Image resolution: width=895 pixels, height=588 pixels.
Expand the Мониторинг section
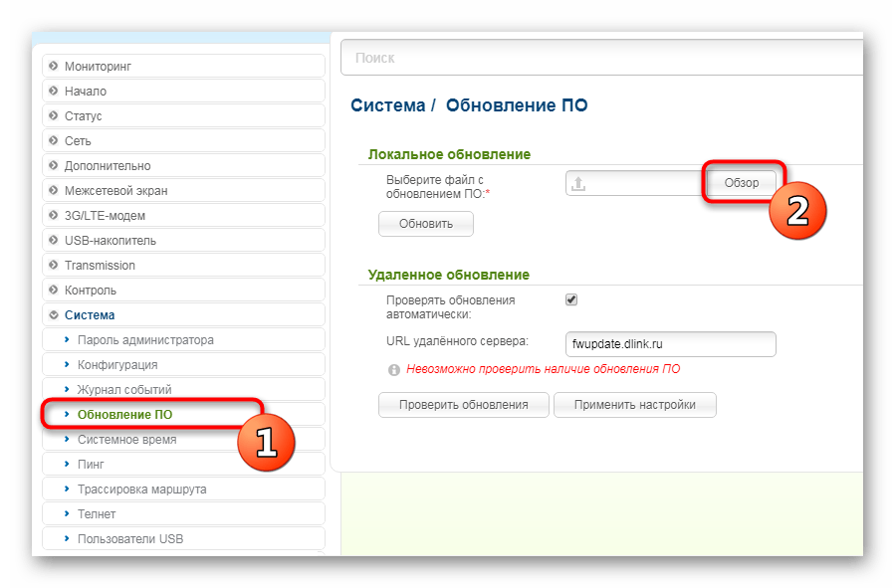pos(98,67)
